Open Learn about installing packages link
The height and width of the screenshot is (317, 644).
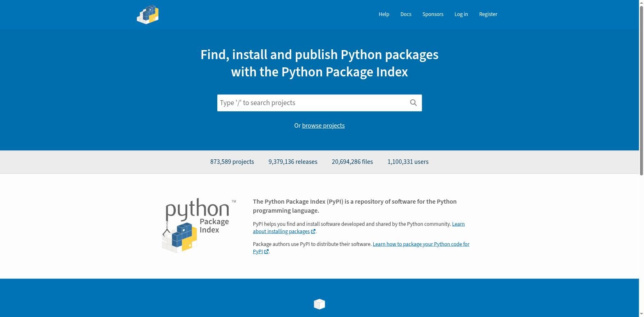click(x=359, y=227)
